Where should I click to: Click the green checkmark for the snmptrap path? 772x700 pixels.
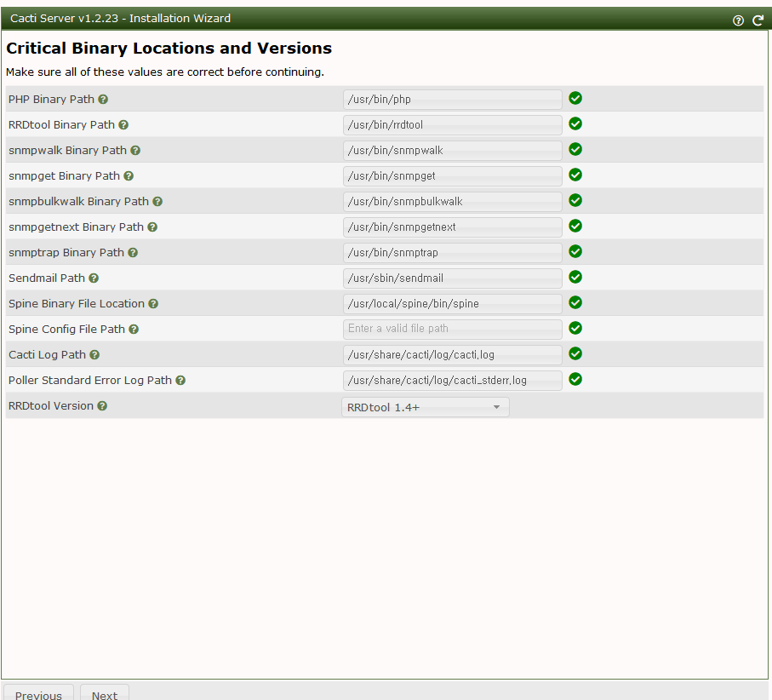(x=575, y=252)
